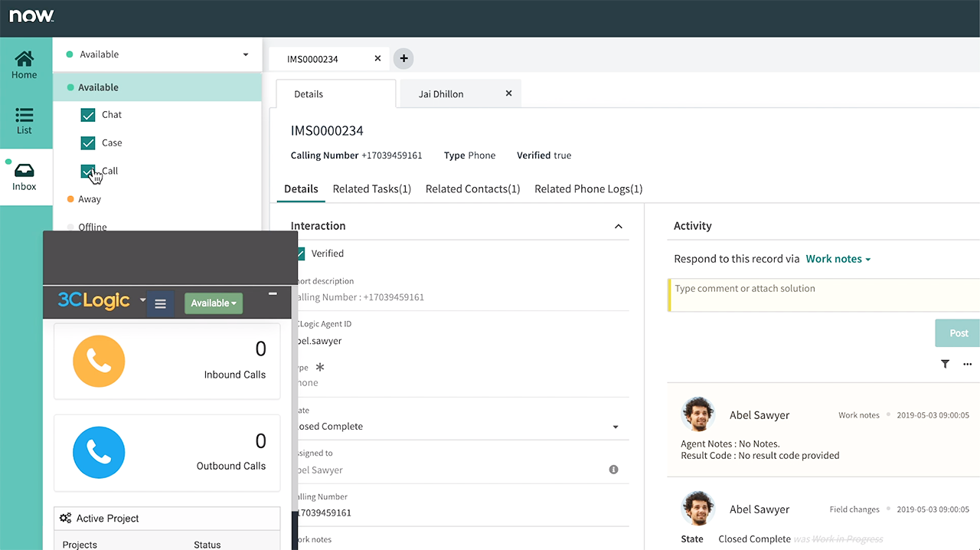Click the info icon beside Assigned to
Image resolution: width=980 pixels, height=550 pixels.
pyautogui.click(x=613, y=470)
